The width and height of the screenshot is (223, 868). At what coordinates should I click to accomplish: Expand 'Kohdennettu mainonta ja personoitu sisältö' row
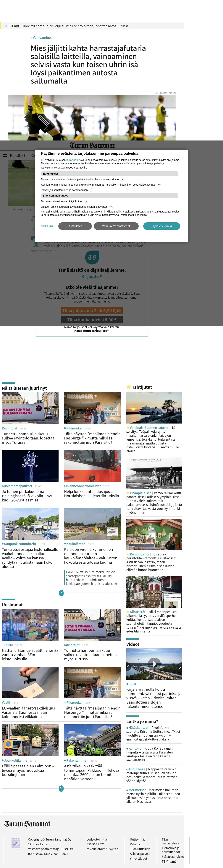[159, 185]
